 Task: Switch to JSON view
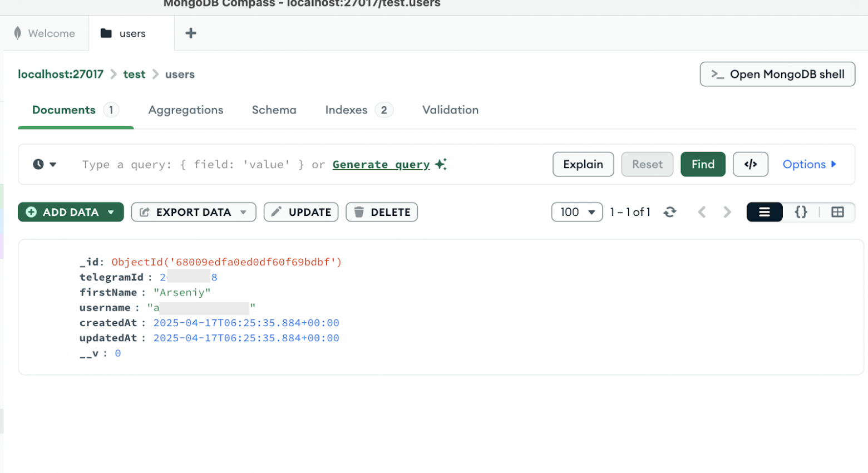pos(801,212)
